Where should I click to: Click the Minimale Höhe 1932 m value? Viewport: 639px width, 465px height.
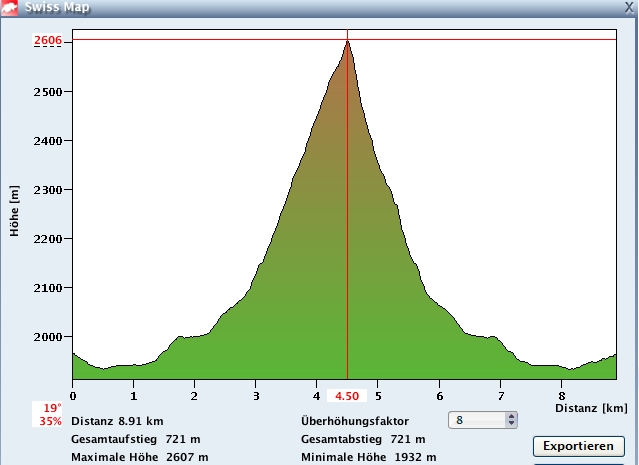368,457
